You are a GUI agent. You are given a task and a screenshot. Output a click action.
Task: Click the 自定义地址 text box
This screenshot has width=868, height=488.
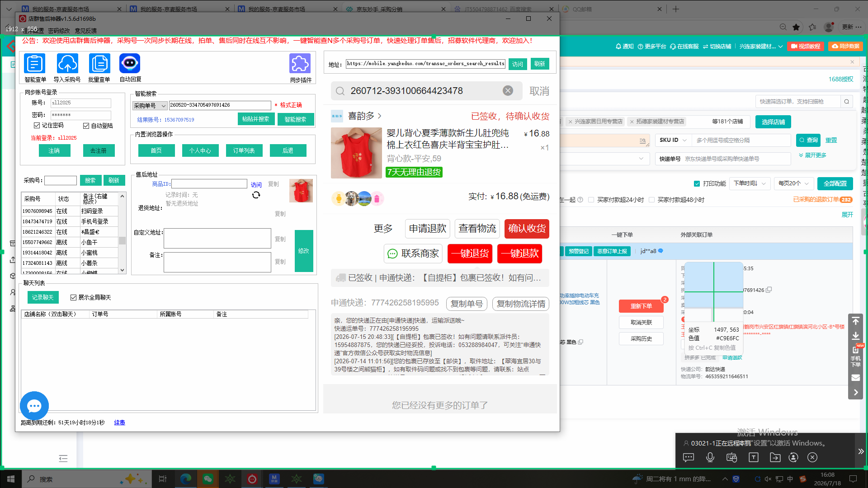tap(217, 238)
